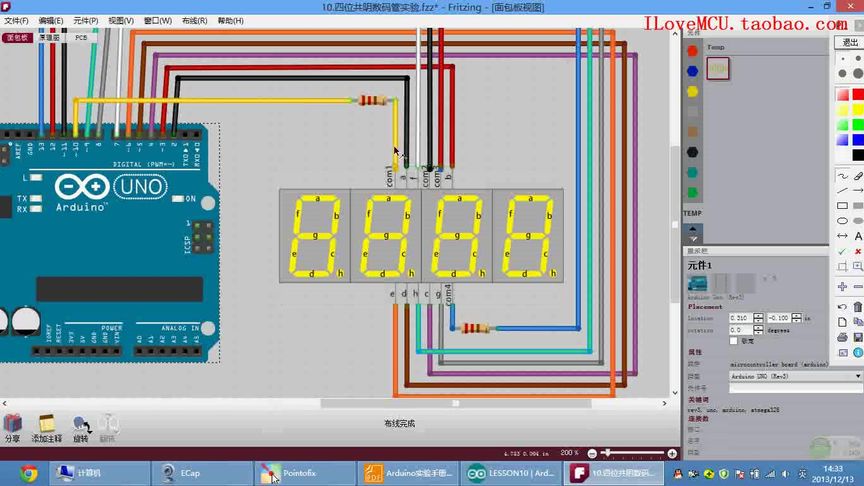
Task: Toggle the locked (锁定) checkbox
Action: tap(733, 341)
